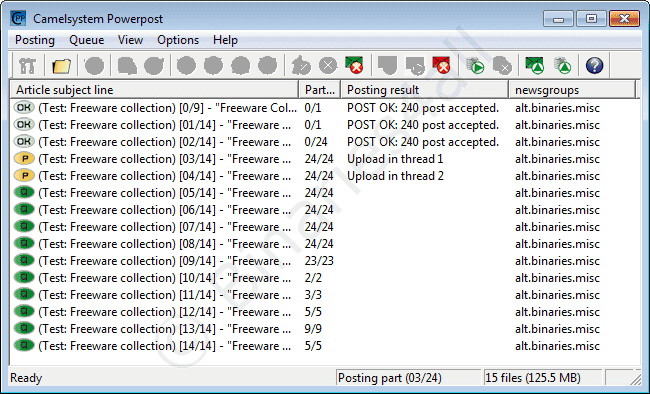Click "Upload in thread 2" posting result

point(395,176)
